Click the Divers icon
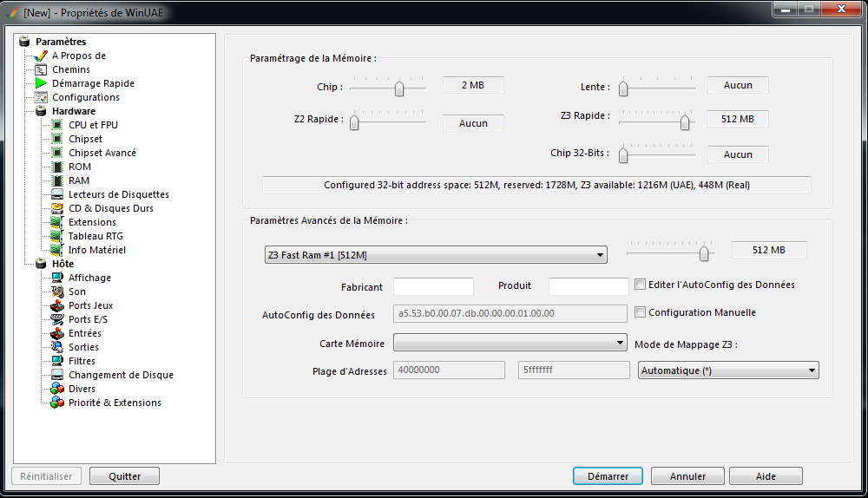 point(57,389)
